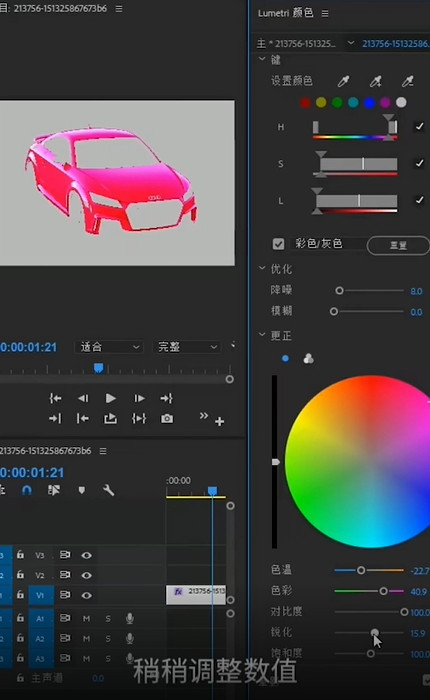Select the 213756-15132586 clip tab in Lumetri
Screen dimensions: 430x700
click(x=396, y=43)
